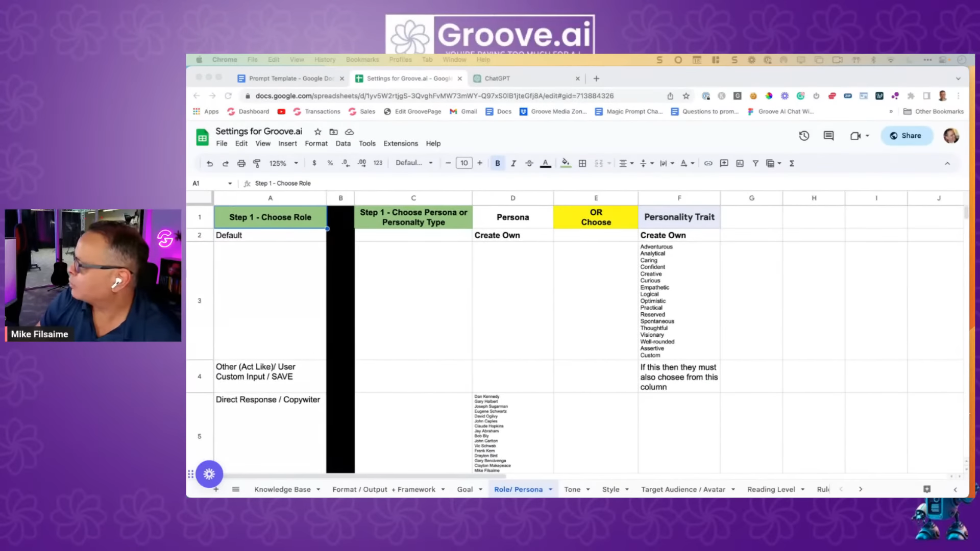980x551 pixels.
Task: Open the Gmail bookmark
Action: 463,112
